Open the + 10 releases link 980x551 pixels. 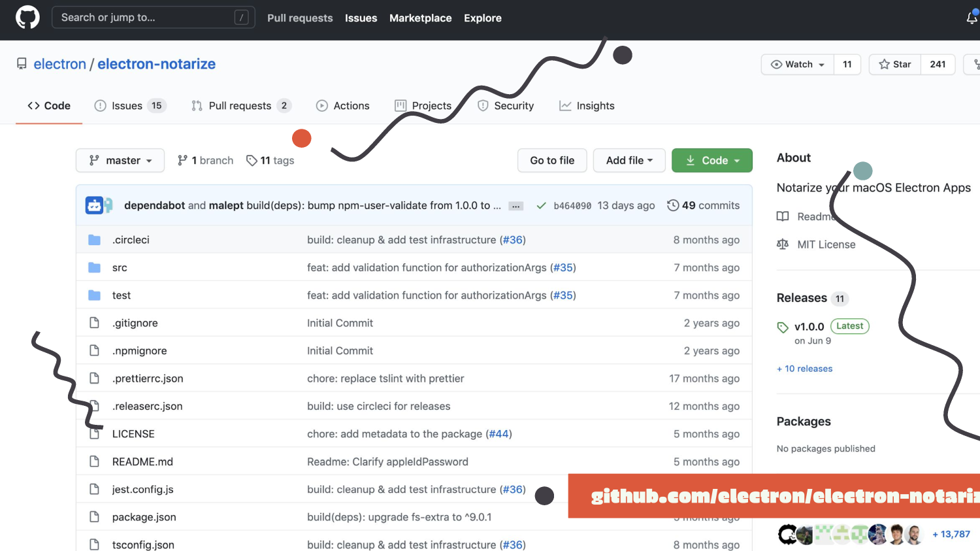(x=804, y=369)
